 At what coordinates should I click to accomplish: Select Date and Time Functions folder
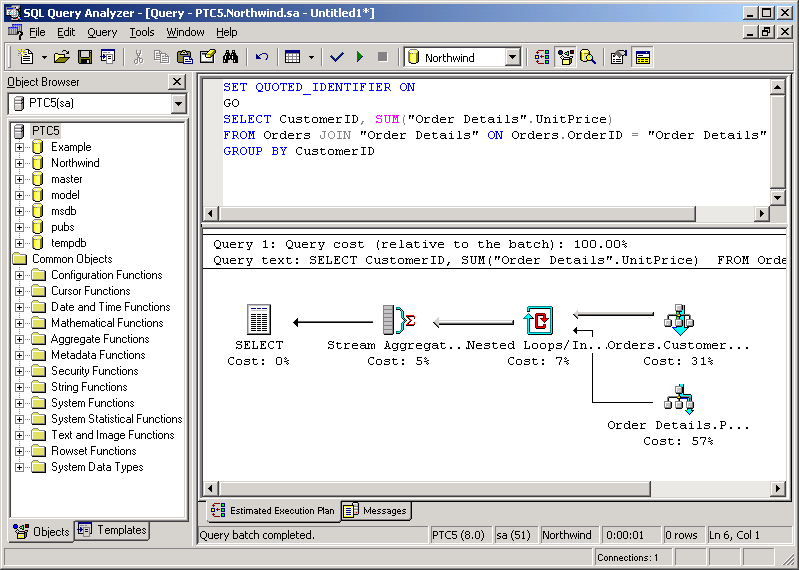(111, 307)
